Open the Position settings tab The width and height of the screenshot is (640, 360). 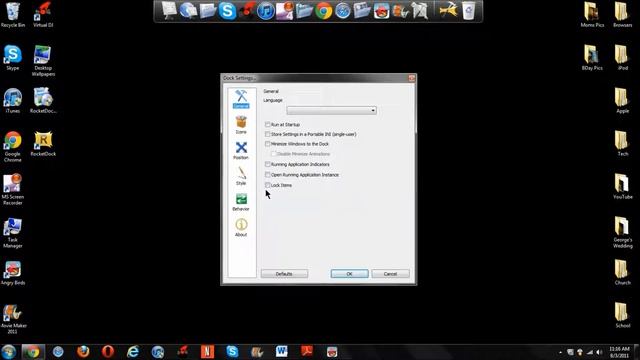(241, 151)
